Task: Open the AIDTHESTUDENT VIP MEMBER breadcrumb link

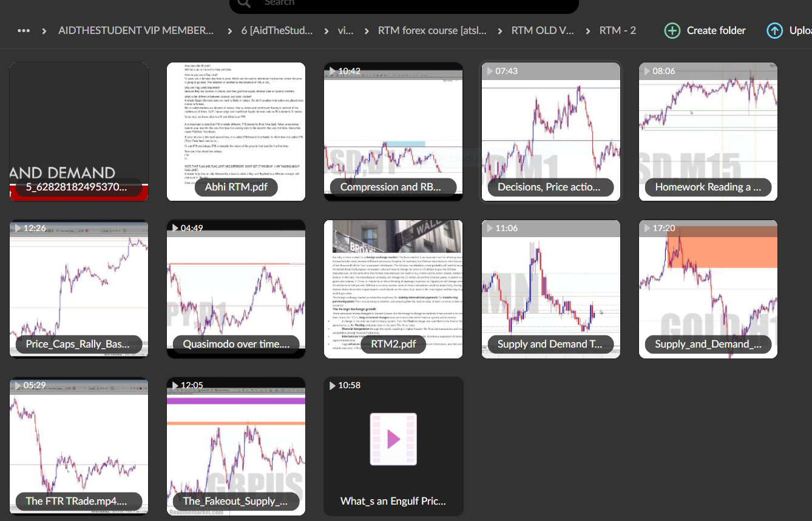Action: click(136, 30)
